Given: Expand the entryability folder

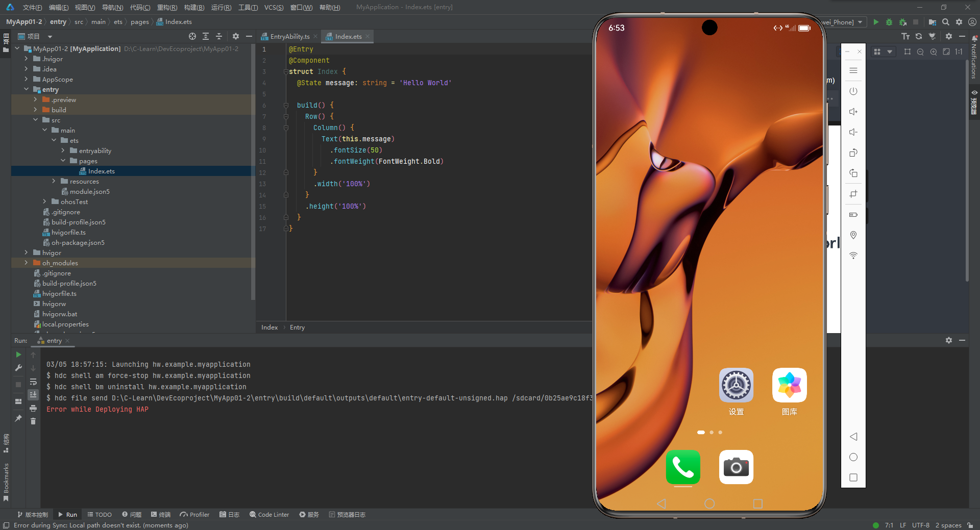Looking at the screenshot, I should [x=63, y=150].
